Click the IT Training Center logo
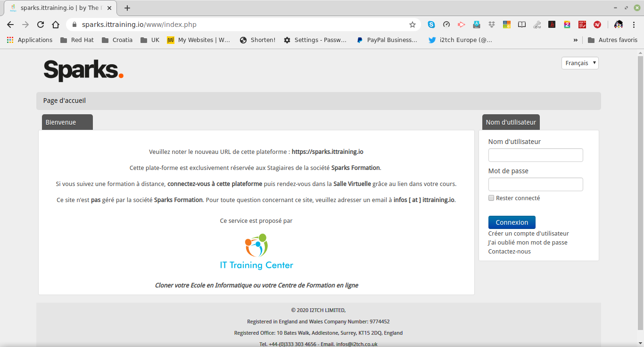This screenshot has height=347, width=644. (256, 252)
